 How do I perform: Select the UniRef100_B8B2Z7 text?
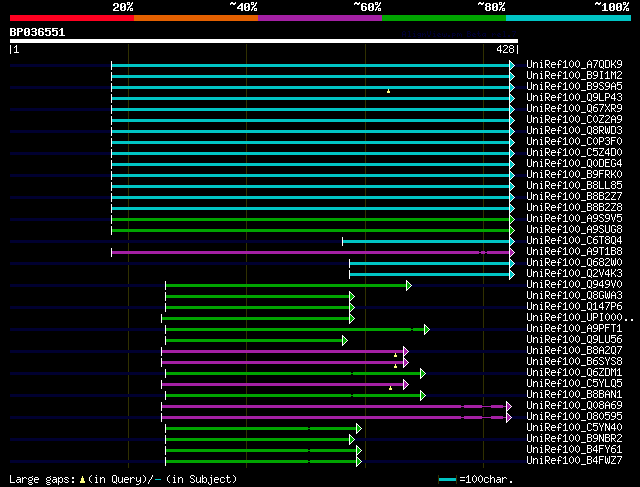click(574, 197)
